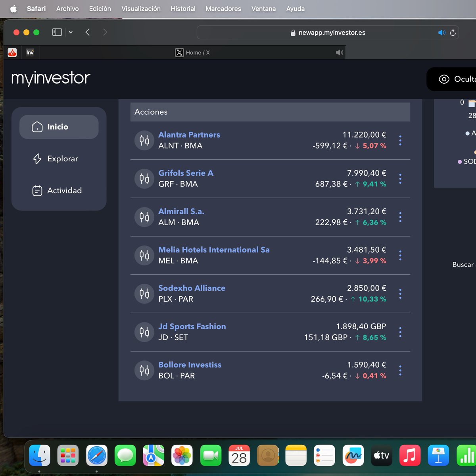Expand the sidebar tab group dropdown chevron
476x476 pixels.
(71, 33)
